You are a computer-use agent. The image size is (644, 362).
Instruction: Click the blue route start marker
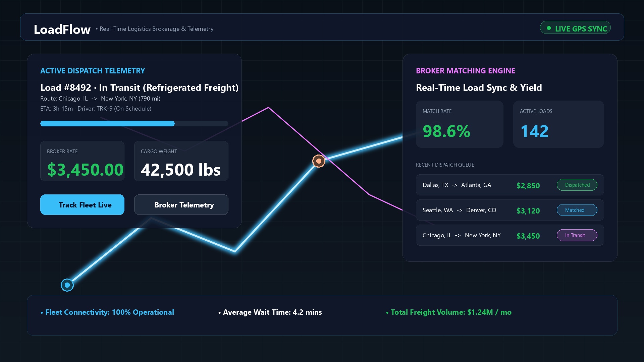coord(67,285)
